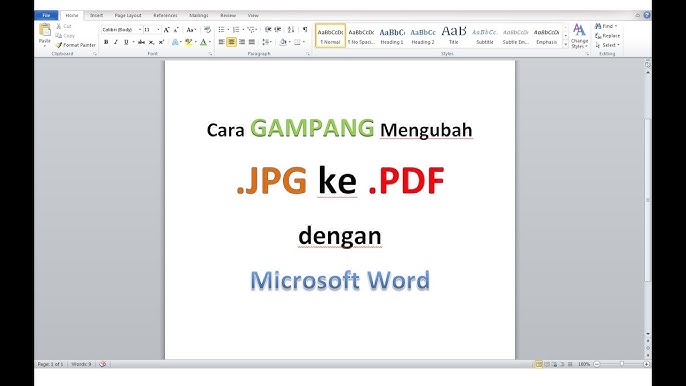The image size is (686, 386).
Task: Open the Select dropdown
Action: click(x=608, y=45)
